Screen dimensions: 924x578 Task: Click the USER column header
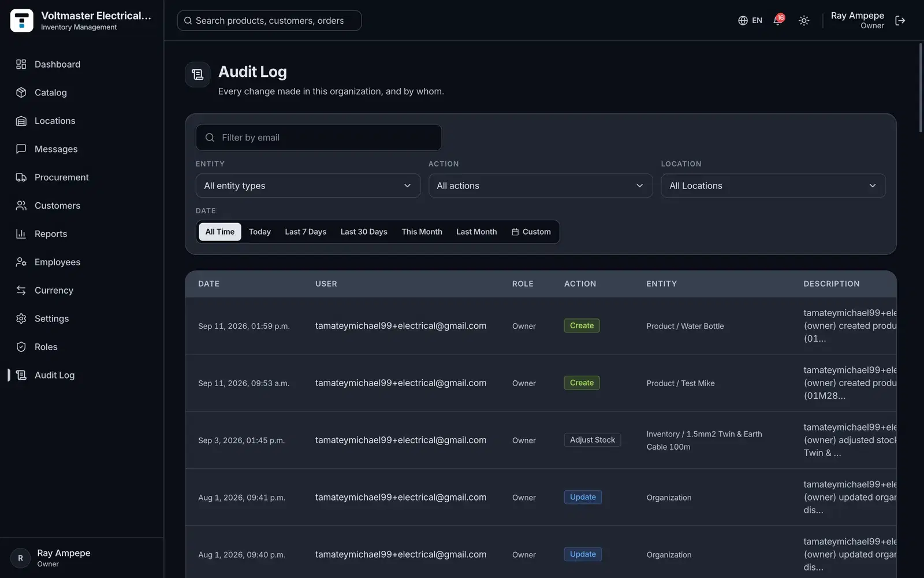tap(326, 284)
